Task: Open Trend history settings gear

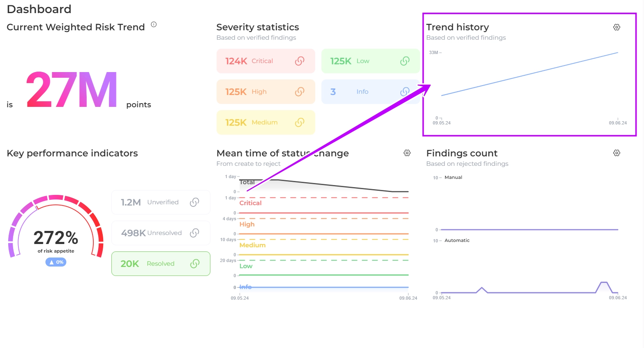Action: coord(617,27)
